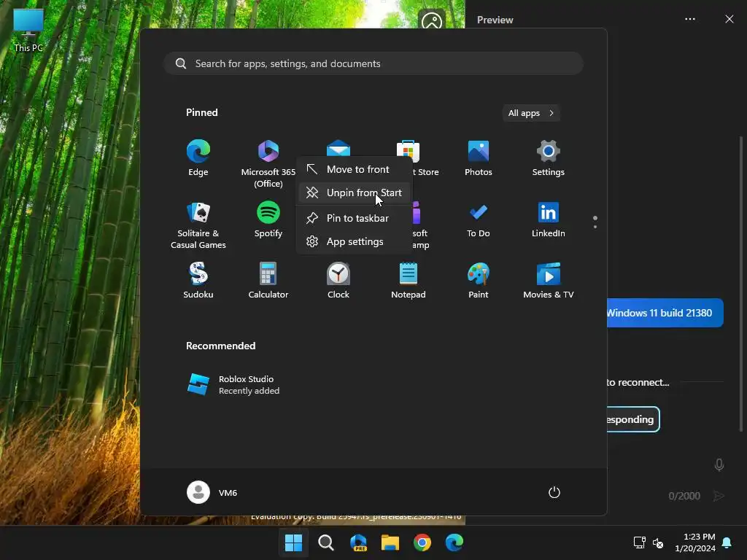Open taskbar Search icon

[326, 542]
